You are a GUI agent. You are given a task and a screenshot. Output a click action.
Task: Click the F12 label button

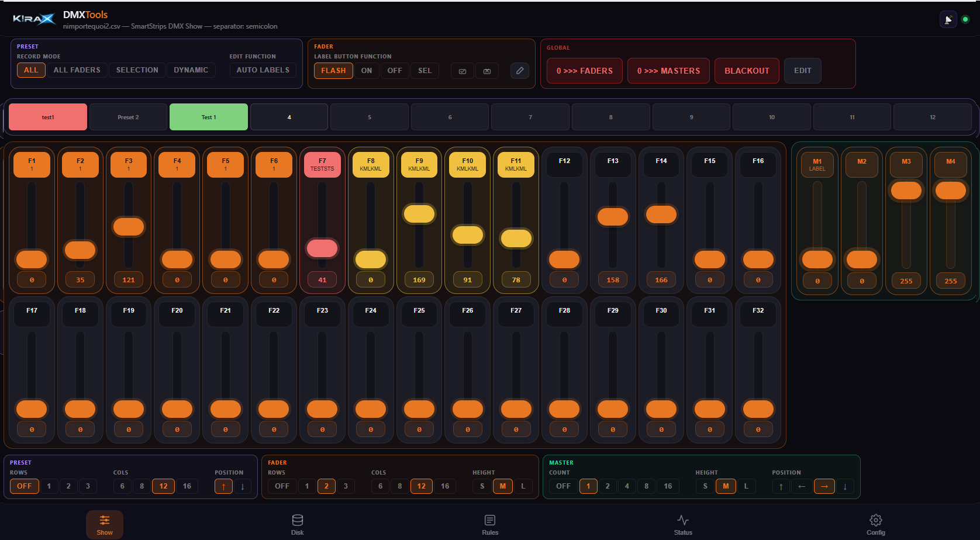pos(564,164)
